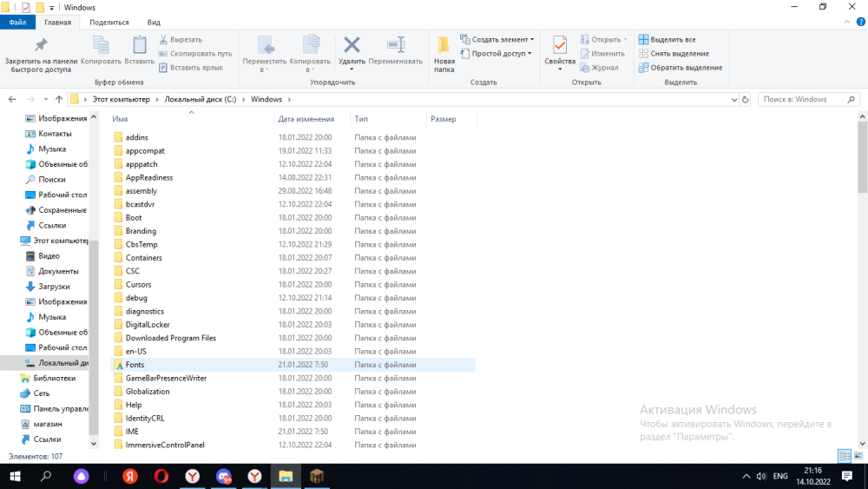Open the Файл menu tab
This screenshot has width=868, height=489.
pyautogui.click(x=17, y=23)
